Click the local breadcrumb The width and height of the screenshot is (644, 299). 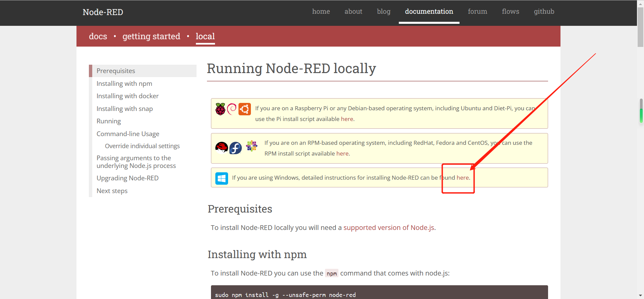point(205,36)
